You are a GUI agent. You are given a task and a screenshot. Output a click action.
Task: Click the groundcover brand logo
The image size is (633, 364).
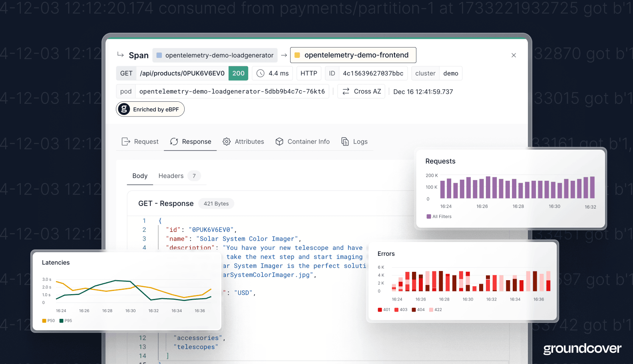coord(582,348)
